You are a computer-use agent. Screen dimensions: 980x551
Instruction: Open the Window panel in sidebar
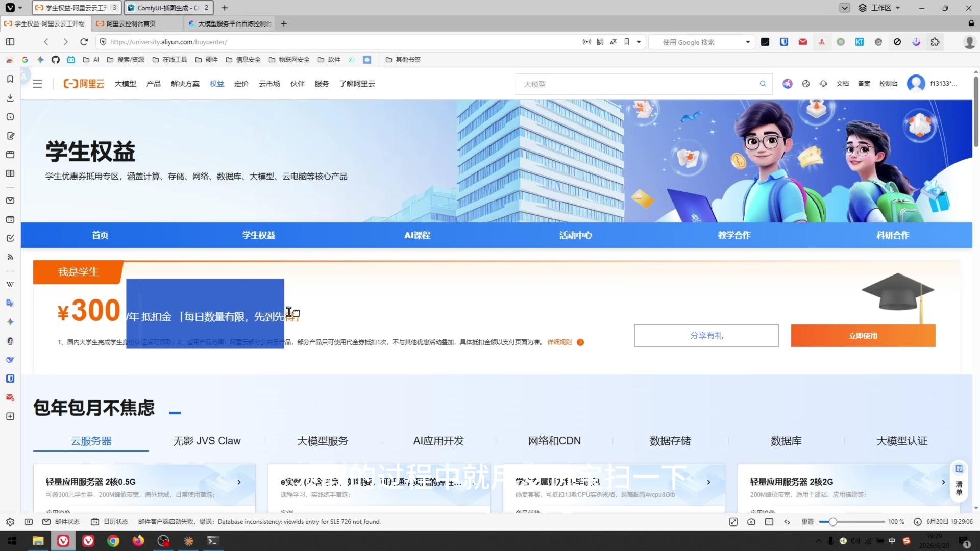(10, 155)
